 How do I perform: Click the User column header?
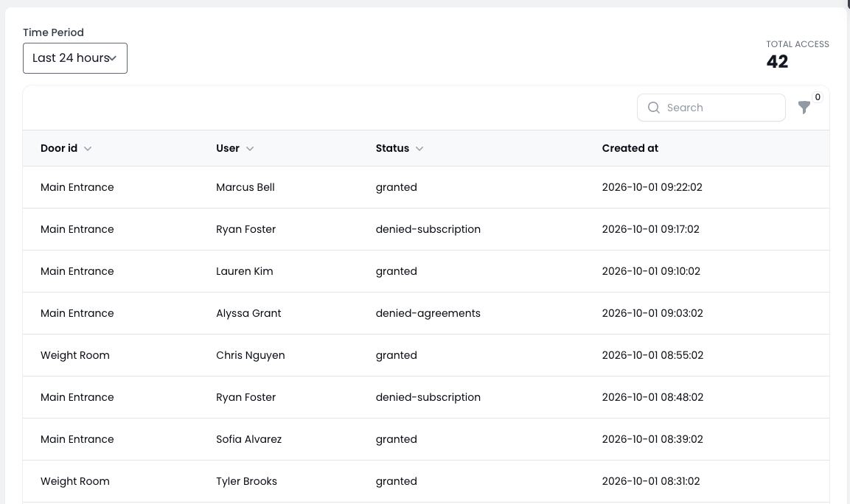pyautogui.click(x=228, y=148)
